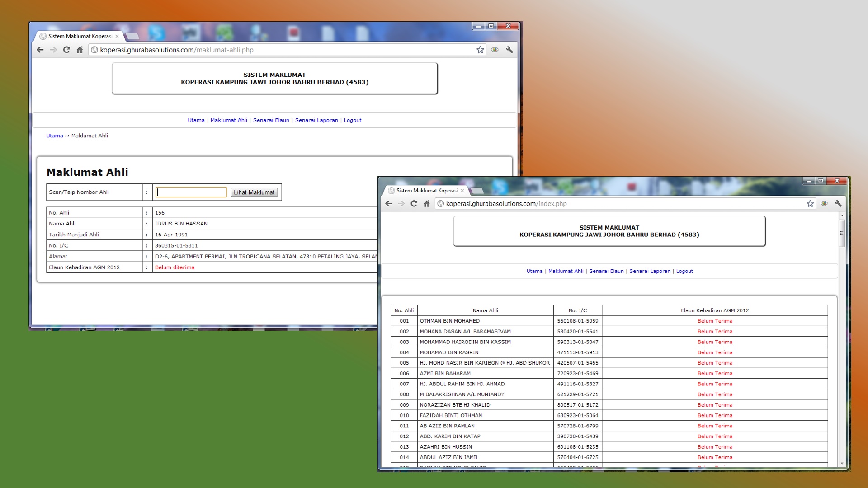Screen dimensions: 868x488
Task: Click back arrow in index.php browser window
Action: [389, 204]
